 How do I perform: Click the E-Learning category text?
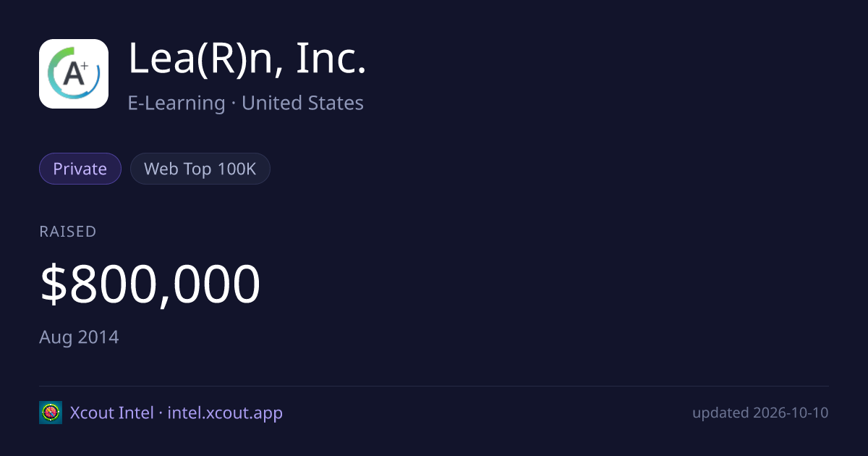pyautogui.click(x=176, y=103)
